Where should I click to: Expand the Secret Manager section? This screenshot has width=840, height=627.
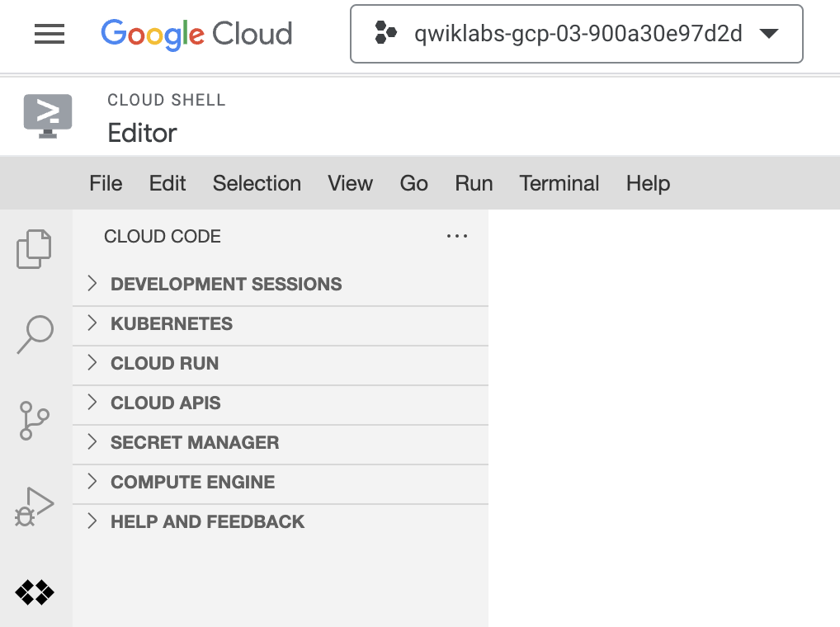pyautogui.click(x=195, y=442)
